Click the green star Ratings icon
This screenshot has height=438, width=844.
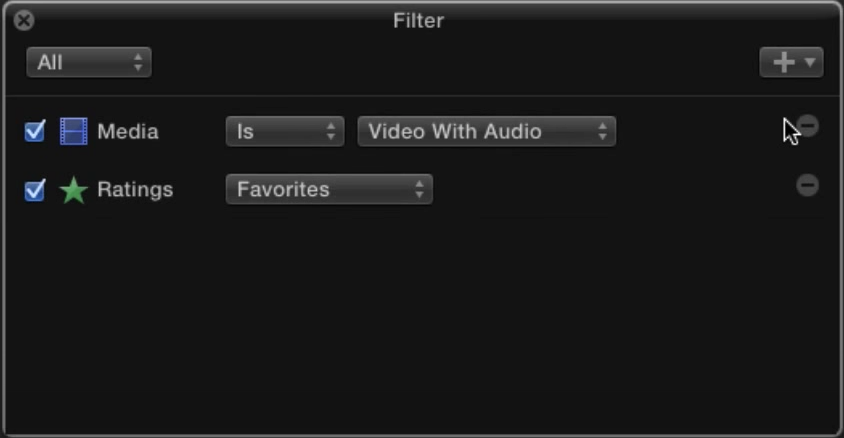pos(73,190)
